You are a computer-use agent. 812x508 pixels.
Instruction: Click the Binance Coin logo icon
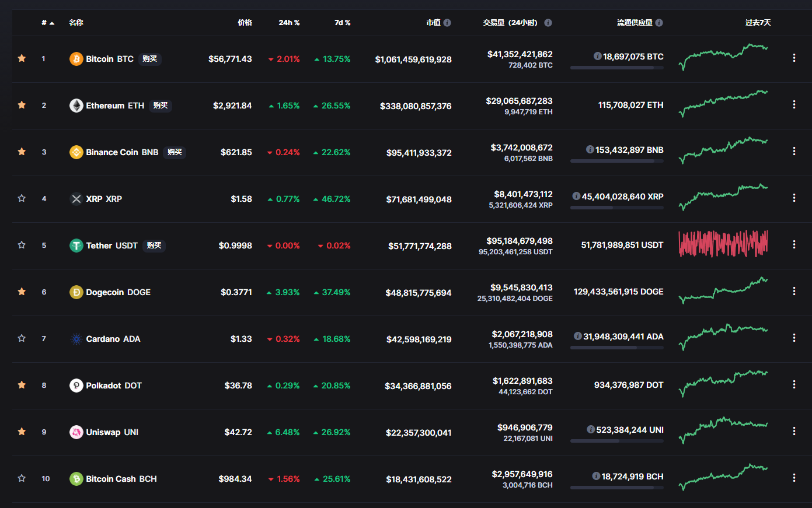tap(76, 152)
